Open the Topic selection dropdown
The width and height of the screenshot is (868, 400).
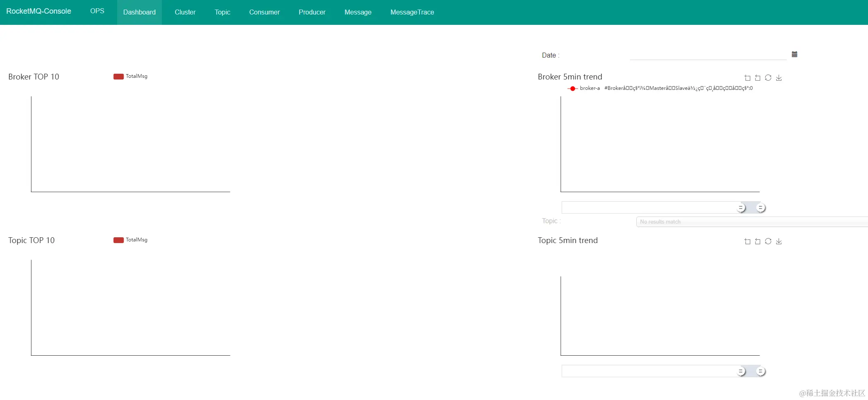tap(752, 222)
